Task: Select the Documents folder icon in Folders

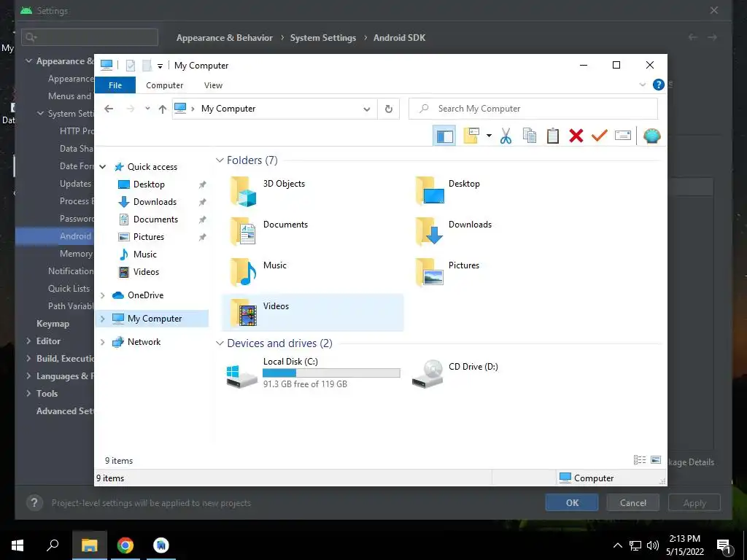Action: (x=244, y=232)
